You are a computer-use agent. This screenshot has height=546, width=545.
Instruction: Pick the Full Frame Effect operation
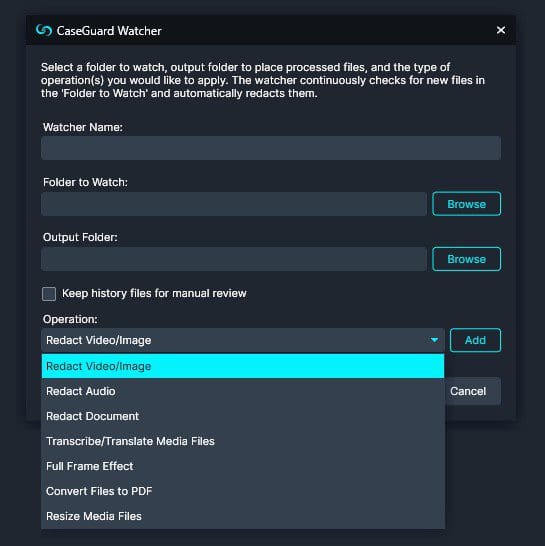click(x=243, y=466)
